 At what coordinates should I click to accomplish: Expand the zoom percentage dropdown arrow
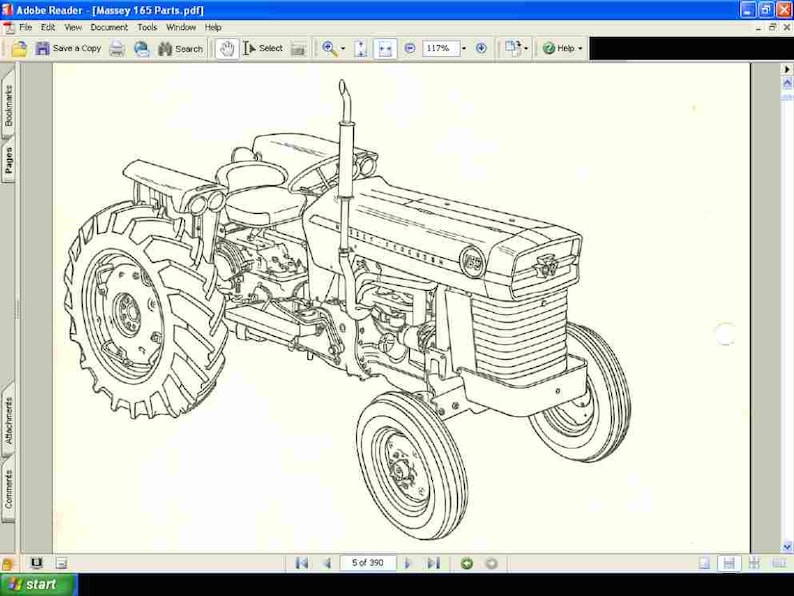pyautogui.click(x=464, y=49)
